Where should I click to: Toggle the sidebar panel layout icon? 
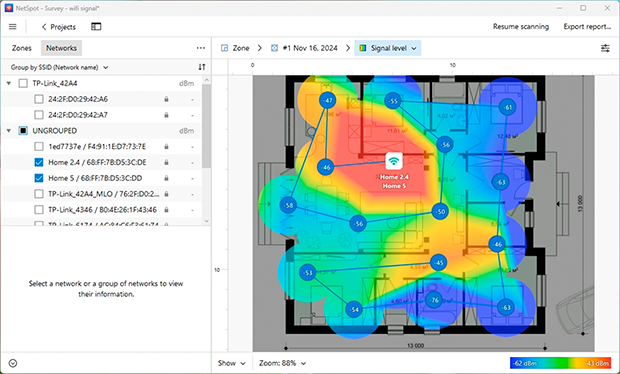click(96, 26)
